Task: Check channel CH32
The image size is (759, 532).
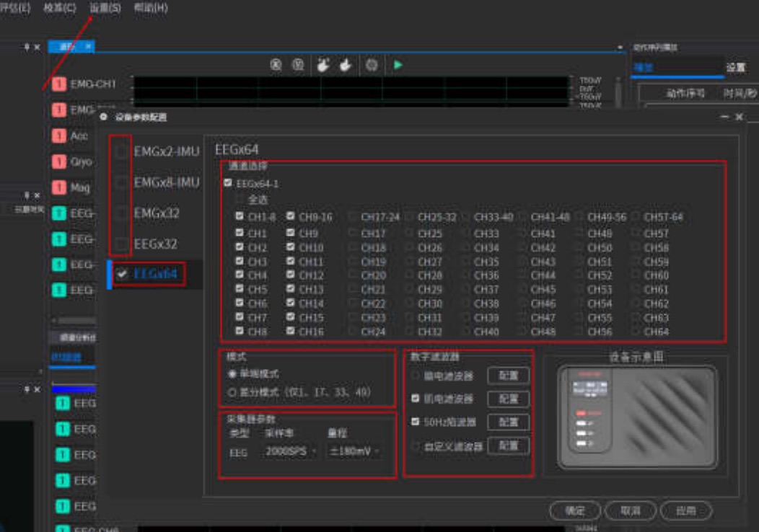Action: [410, 331]
